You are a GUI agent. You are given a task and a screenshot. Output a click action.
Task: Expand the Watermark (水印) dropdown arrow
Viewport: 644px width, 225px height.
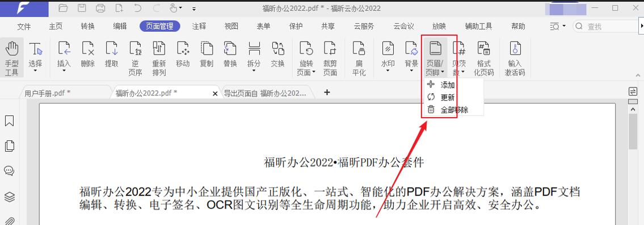click(388, 71)
